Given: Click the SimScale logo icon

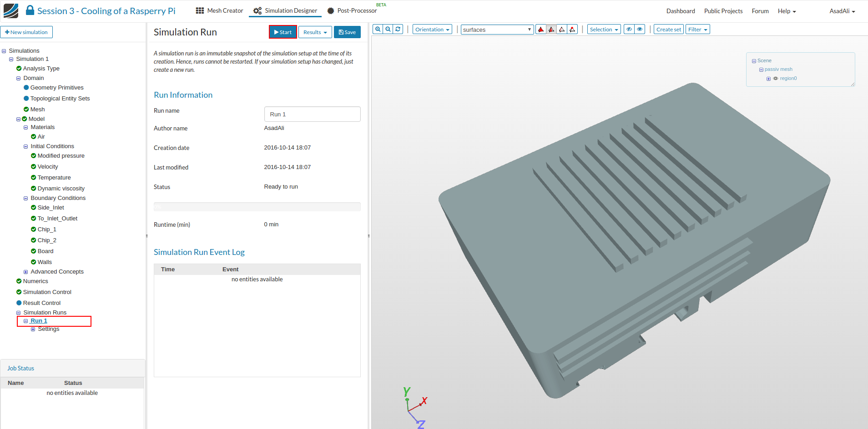Looking at the screenshot, I should click(x=11, y=11).
